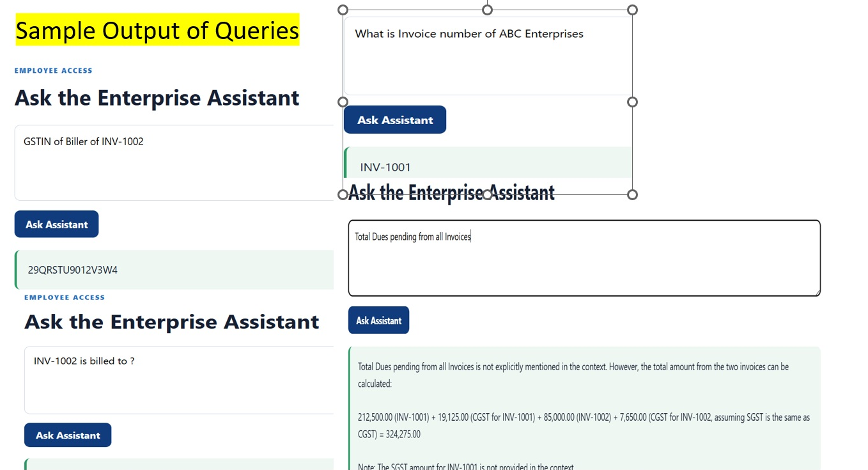Focus the 'Total Dues pending from all Invoices' box
This screenshot has height=470, width=868.
[584, 258]
